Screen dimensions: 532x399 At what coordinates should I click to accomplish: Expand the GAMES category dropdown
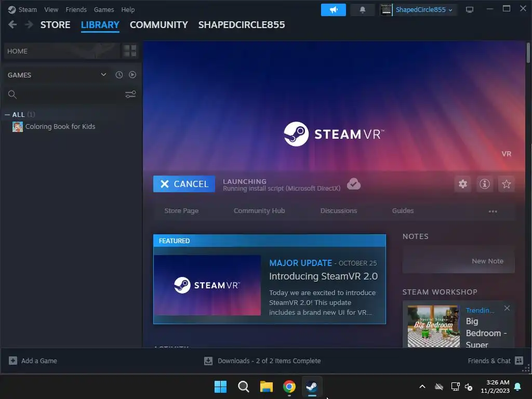point(103,75)
